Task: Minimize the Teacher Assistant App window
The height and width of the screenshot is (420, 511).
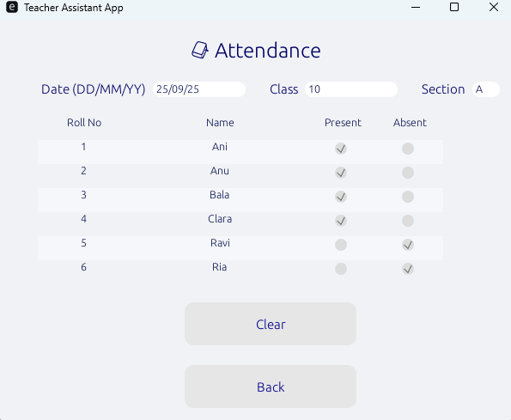Action: pyautogui.click(x=416, y=7)
